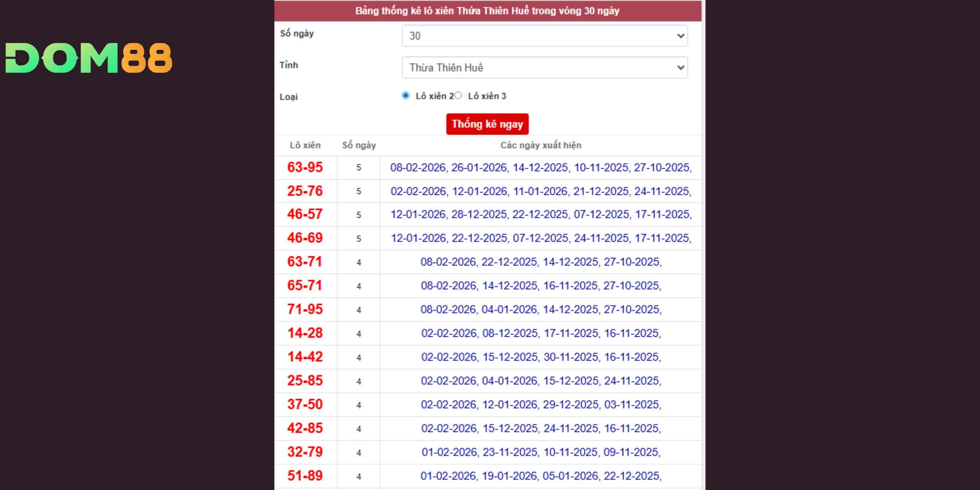Click lô xiên pair 46-69
The image size is (980, 490).
tap(305, 238)
